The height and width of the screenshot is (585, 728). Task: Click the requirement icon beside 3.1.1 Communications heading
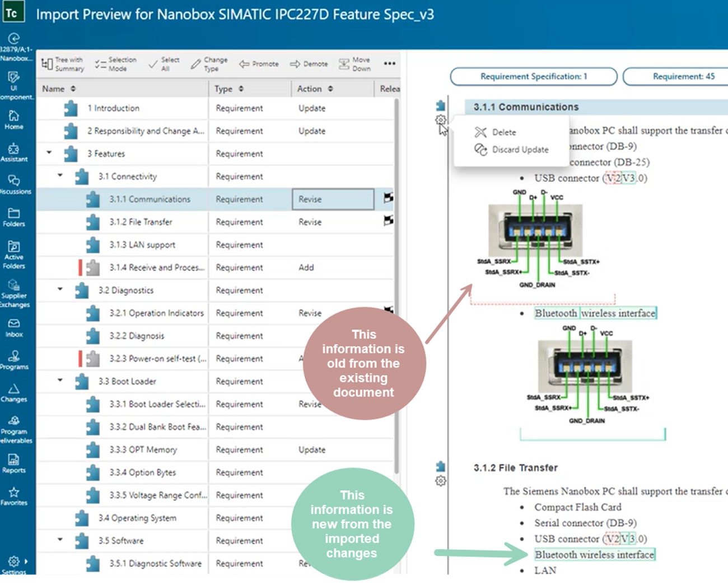[x=441, y=105]
